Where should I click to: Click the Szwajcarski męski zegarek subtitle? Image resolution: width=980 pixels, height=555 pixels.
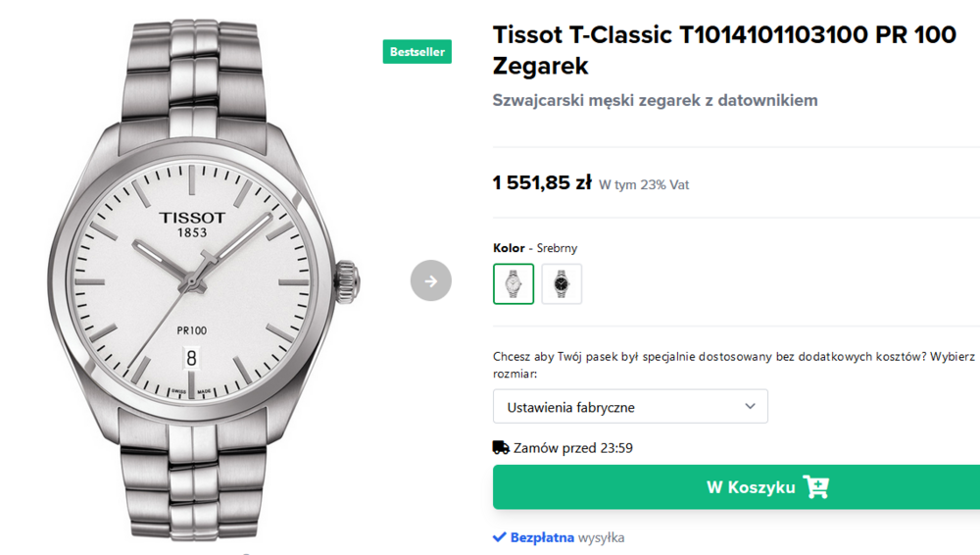click(x=655, y=100)
